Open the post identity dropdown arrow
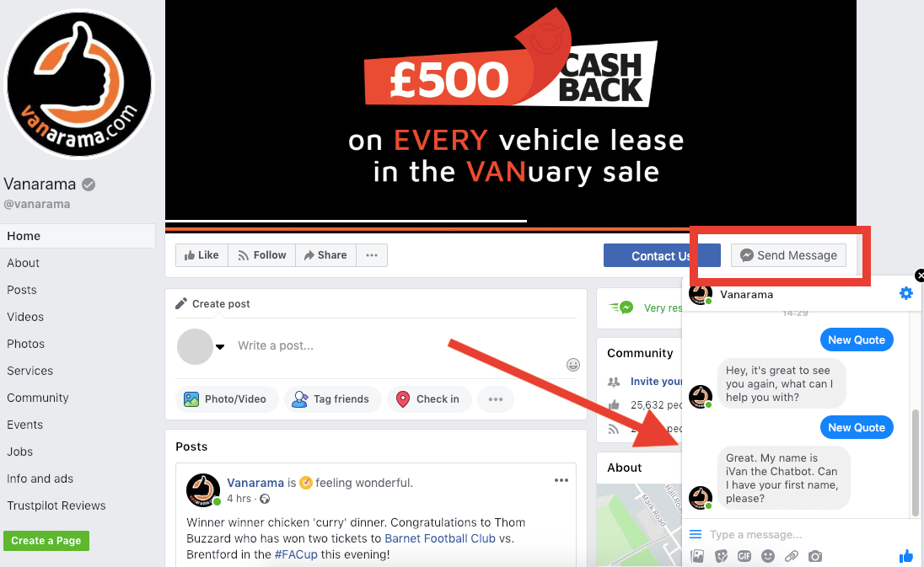This screenshot has height=567, width=924. coord(220,347)
